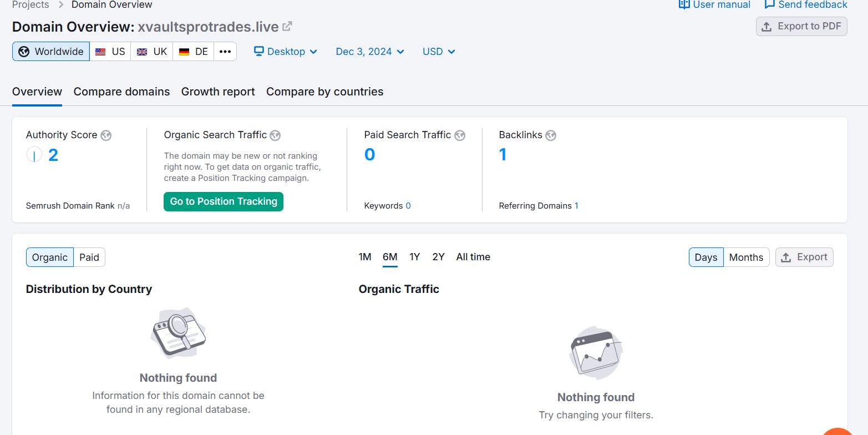868x435 pixels.
Task: Switch granularity to Months
Action: pos(746,257)
